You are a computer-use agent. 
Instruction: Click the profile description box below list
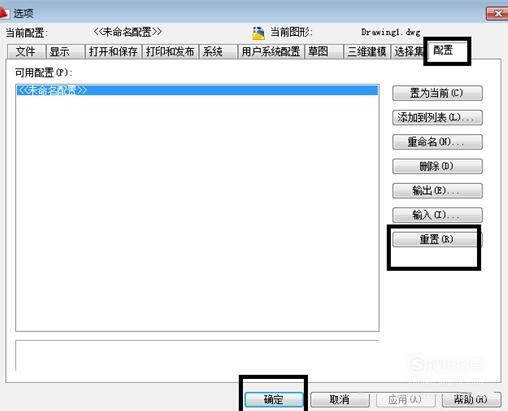coord(197,356)
